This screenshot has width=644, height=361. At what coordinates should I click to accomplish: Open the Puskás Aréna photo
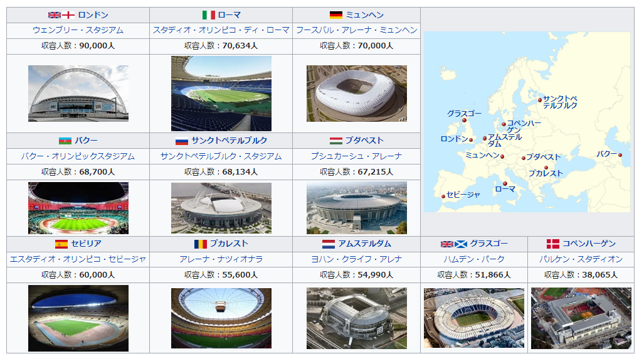357,208
